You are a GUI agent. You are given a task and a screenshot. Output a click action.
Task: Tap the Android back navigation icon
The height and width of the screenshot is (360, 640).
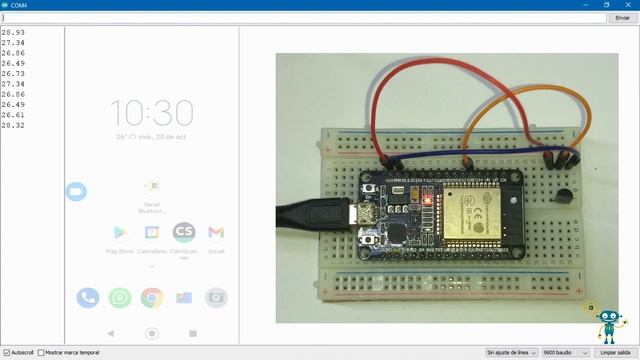pyautogui.click(x=111, y=333)
